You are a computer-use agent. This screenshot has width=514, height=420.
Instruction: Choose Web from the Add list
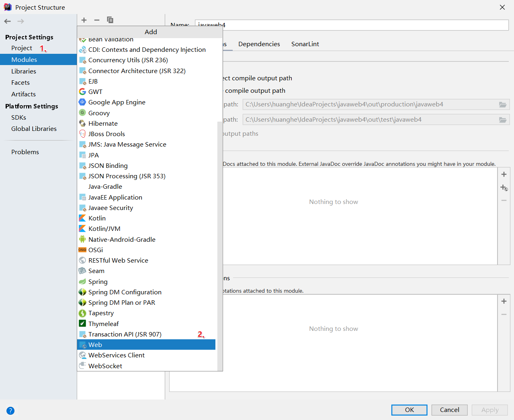coord(146,345)
